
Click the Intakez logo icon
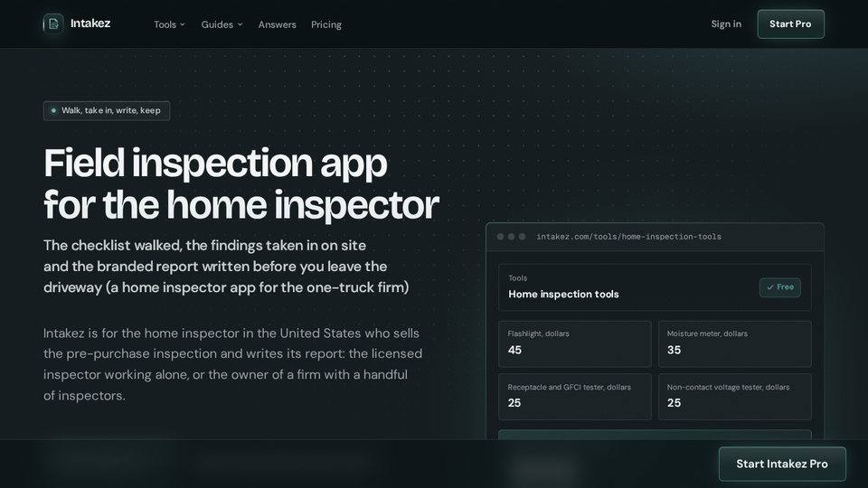point(53,23)
